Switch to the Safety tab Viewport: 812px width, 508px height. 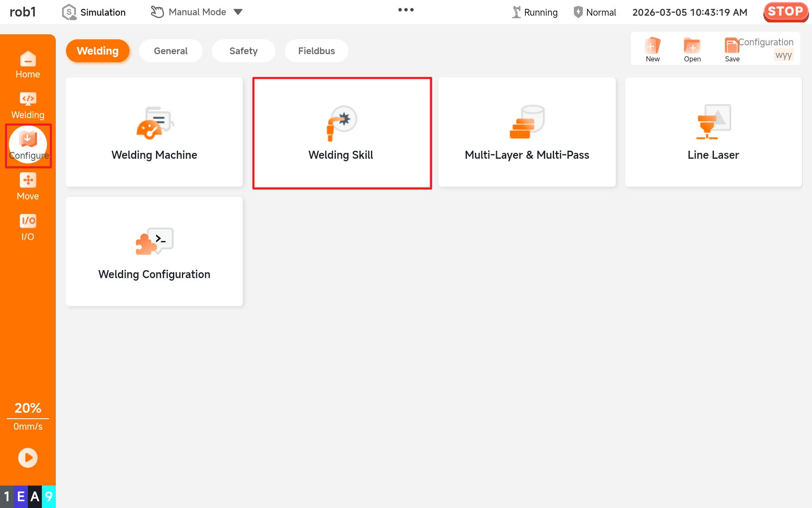(243, 51)
